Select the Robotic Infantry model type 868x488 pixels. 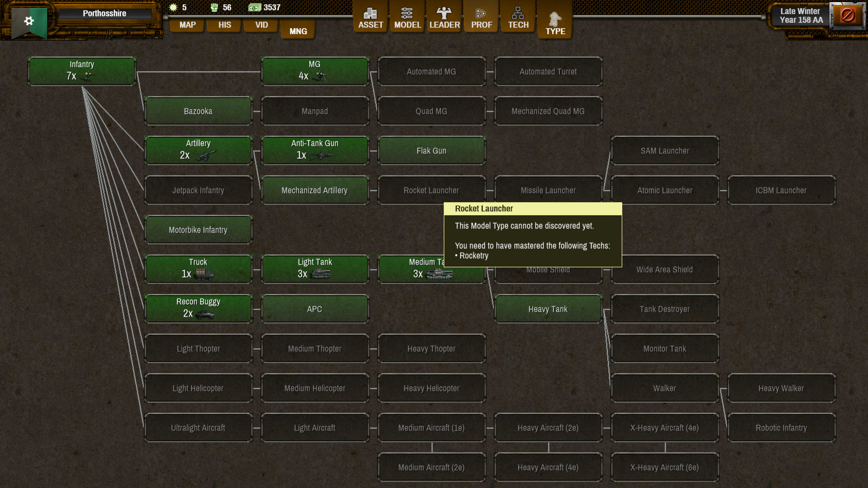point(781,428)
